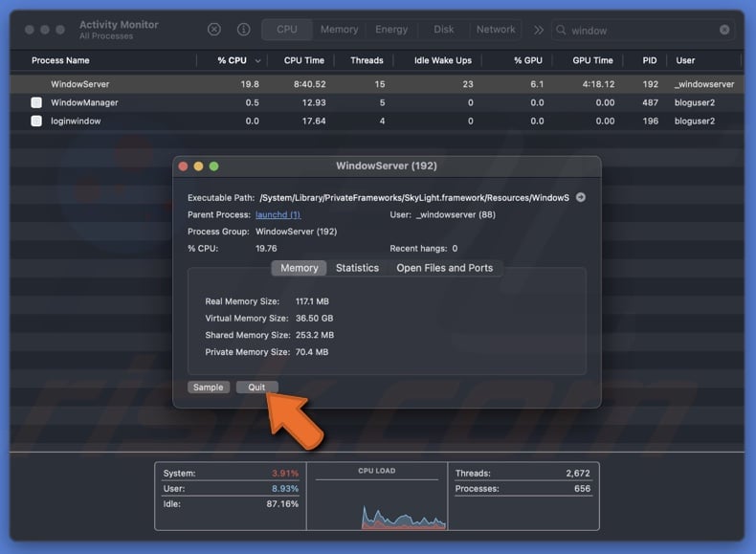
Task: Click the System percentage 3.91%
Action: pyautogui.click(x=285, y=473)
